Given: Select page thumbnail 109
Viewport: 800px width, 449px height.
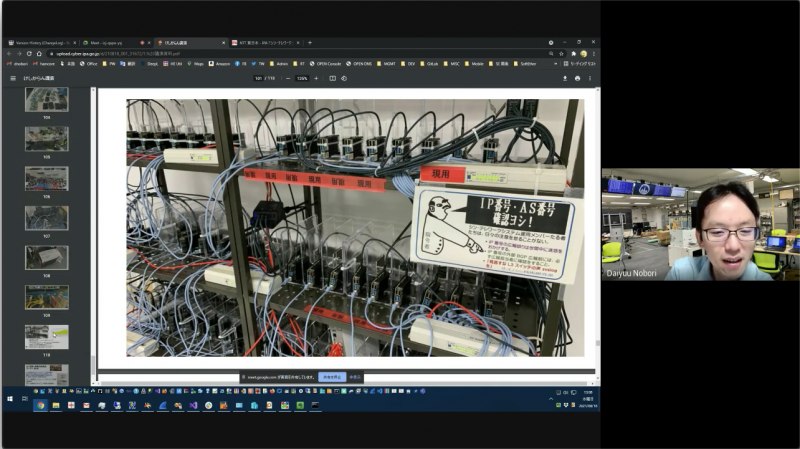Looking at the screenshot, I should pyautogui.click(x=46, y=297).
